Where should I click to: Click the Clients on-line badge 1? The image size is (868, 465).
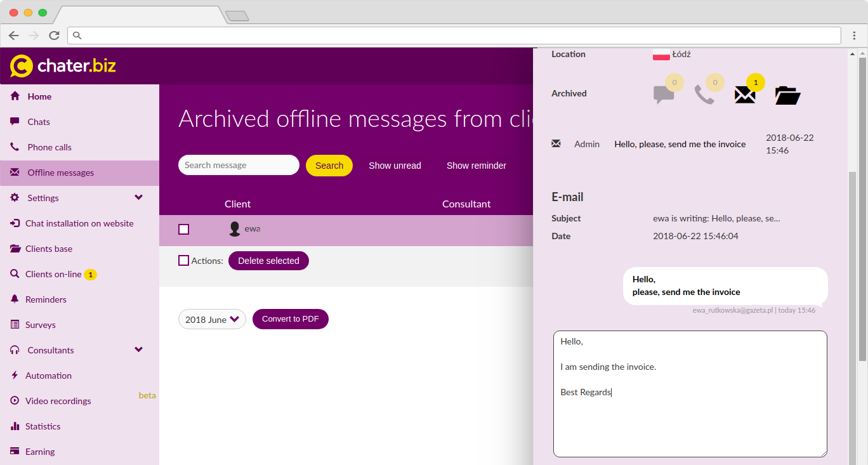click(x=90, y=275)
